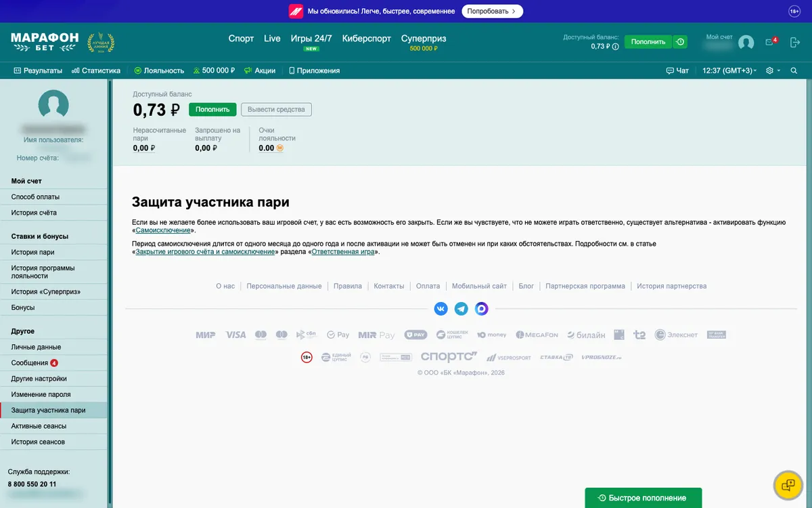This screenshot has width=812, height=508.
Task: Open VK social network icon
Action: point(441,308)
